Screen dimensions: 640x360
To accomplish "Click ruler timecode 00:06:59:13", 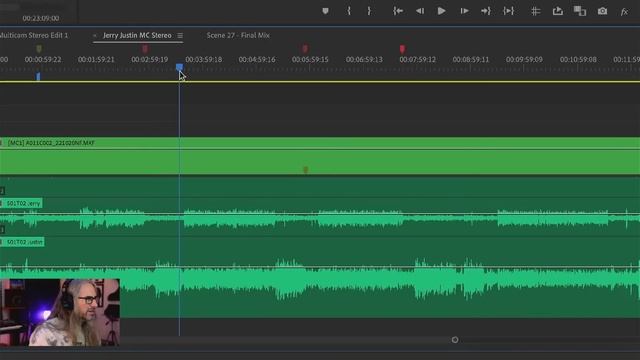I will pos(364,60).
